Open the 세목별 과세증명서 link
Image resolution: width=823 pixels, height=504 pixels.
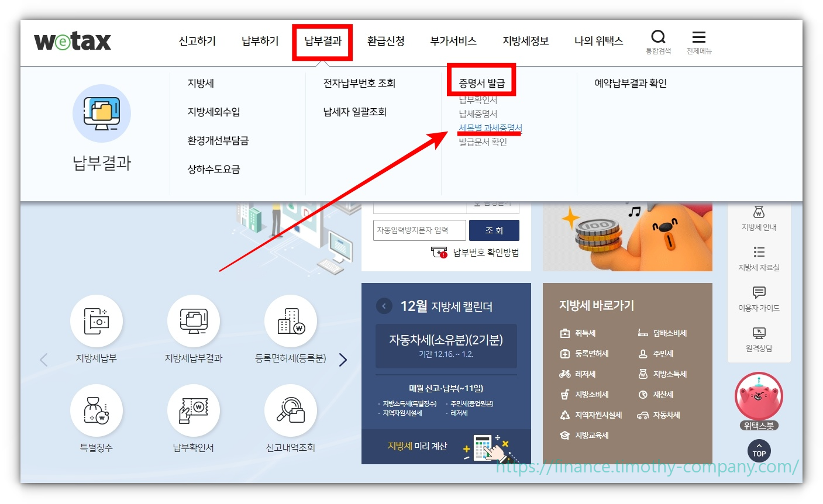click(489, 128)
